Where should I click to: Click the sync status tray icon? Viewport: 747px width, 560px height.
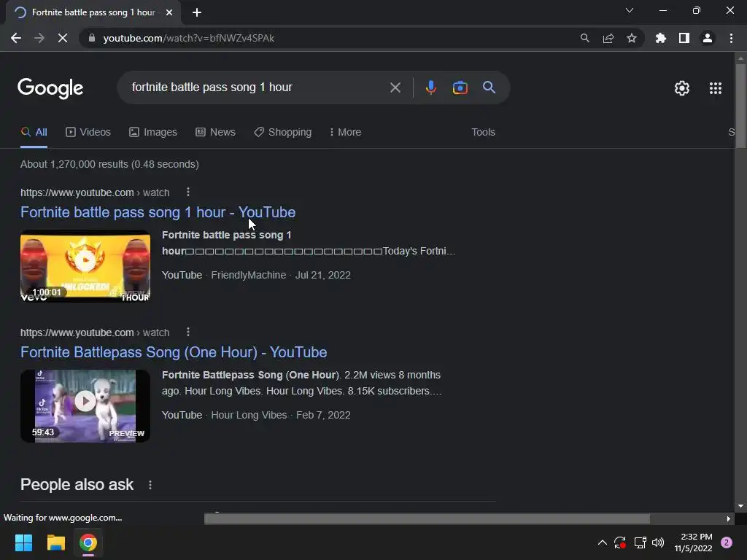point(620,542)
